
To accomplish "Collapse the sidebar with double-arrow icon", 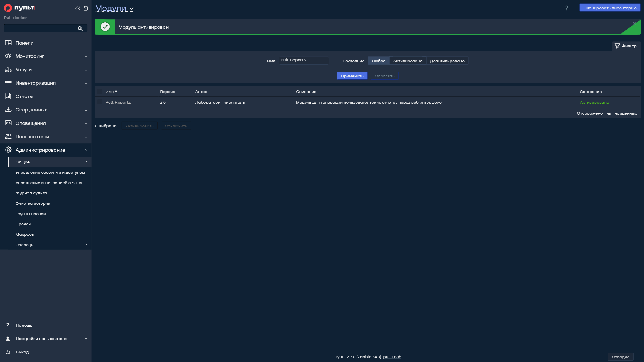I will click(x=78, y=8).
